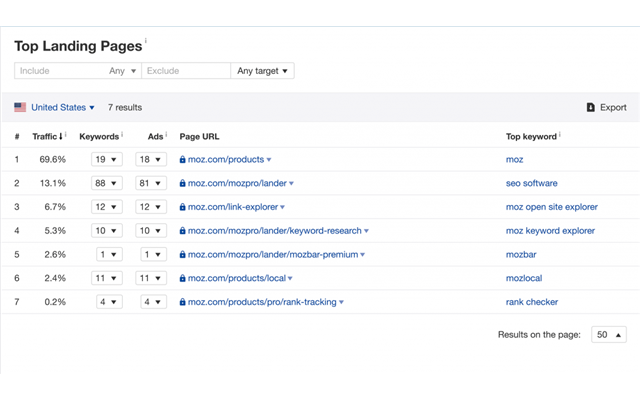This screenshot has width=640, height=400.
Task: Expand the United States country selector
Action: point(62,107)
